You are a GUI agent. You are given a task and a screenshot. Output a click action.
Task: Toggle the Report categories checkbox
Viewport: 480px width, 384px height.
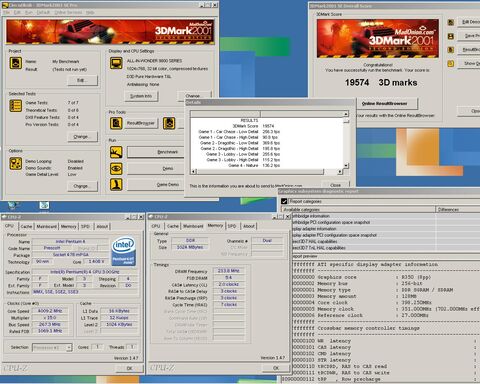click(x=284, y=201)
